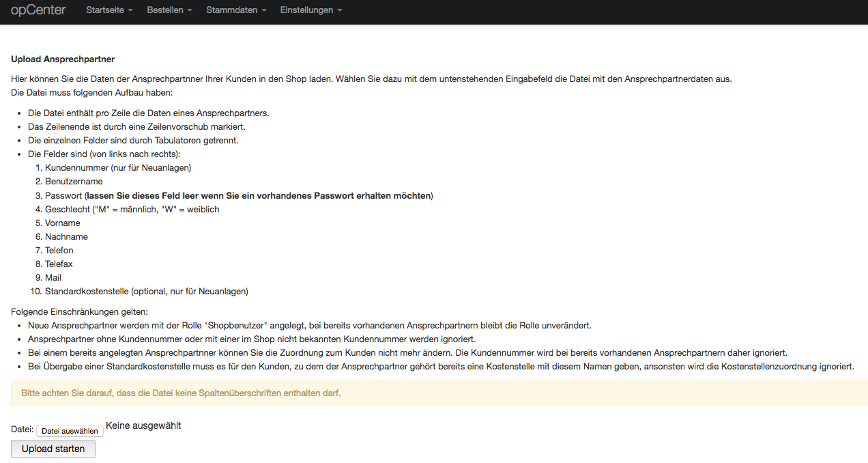Open the Startseite navigation menu
Screen dimensions: 868x463
click(x=105, y=10)
